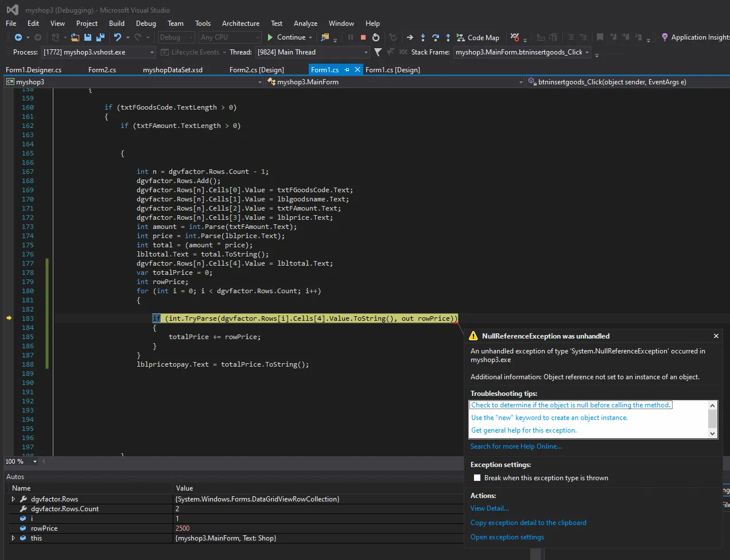The image size is (730, 560).
Task: Click the Step Out arrow icon
Action: click(448, 37)
